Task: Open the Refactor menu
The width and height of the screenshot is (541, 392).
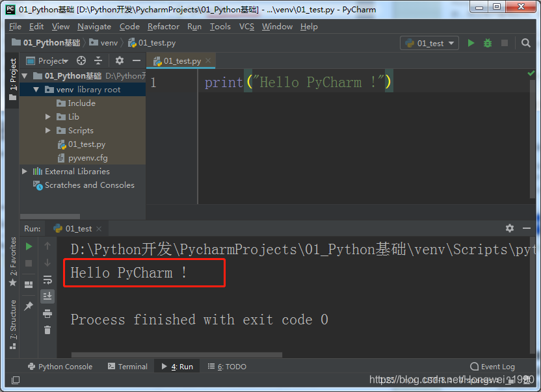Action: pyautogui.click(x=163, y=27)
